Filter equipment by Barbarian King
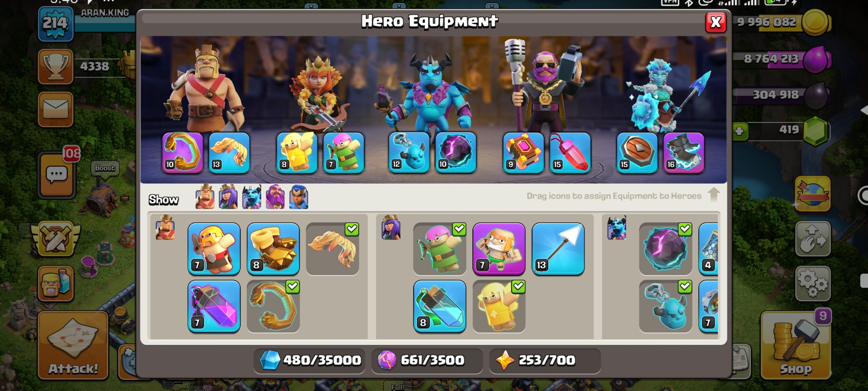868x391 pixels. click(205, 197)
